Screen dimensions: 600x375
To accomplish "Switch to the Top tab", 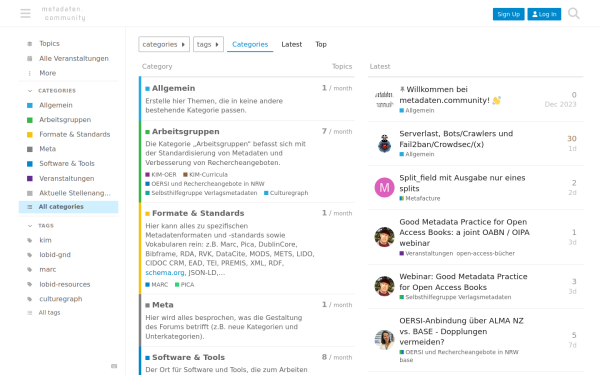I will pos(321,44).
